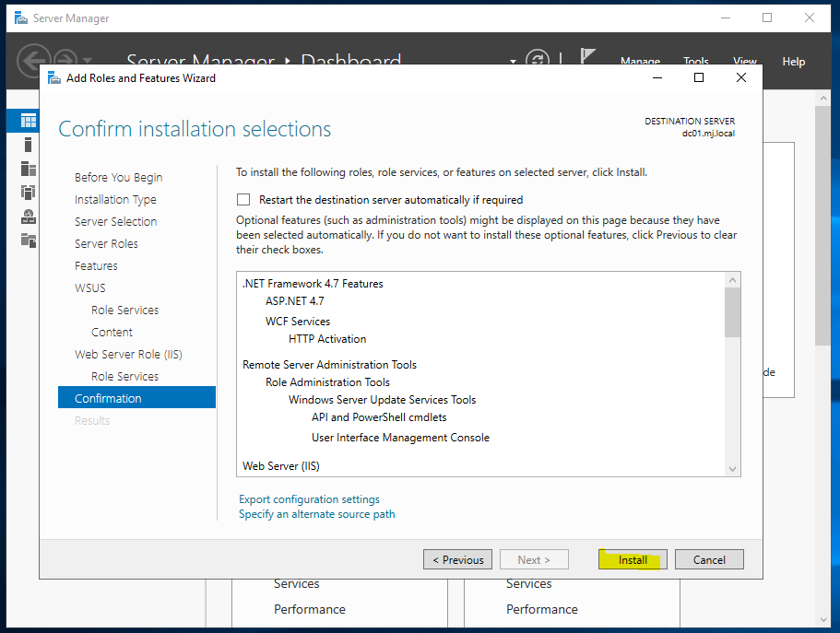Image resolution: width=840 pixels, height=633 pixels.
Task: Click the Previous button
Action: pyautogui.click(x=457, y=559)
